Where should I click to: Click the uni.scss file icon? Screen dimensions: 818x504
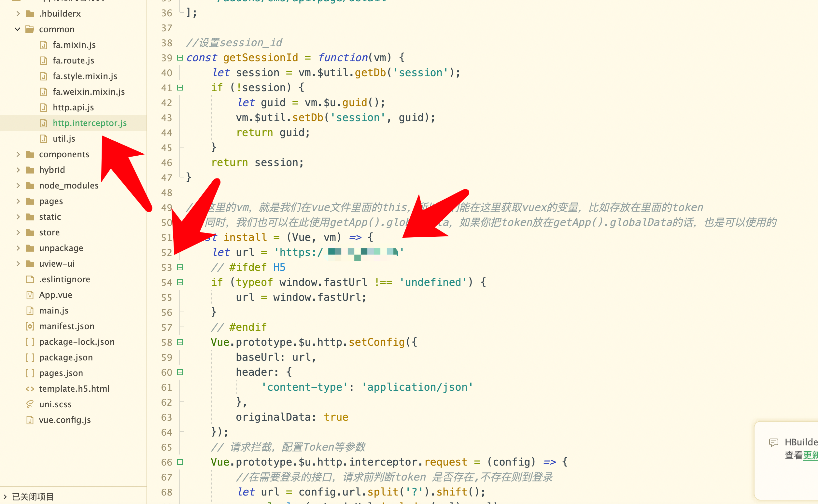30,404
